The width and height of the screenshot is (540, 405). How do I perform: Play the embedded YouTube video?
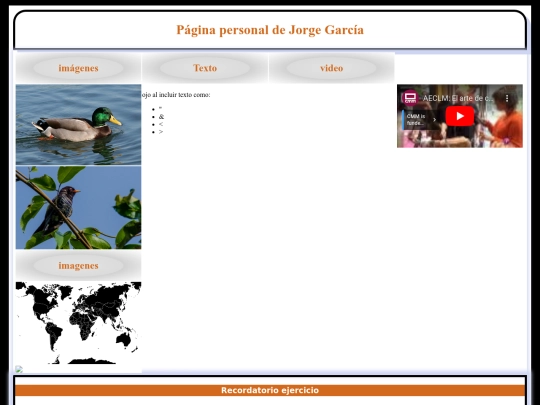tap(460, 116)
